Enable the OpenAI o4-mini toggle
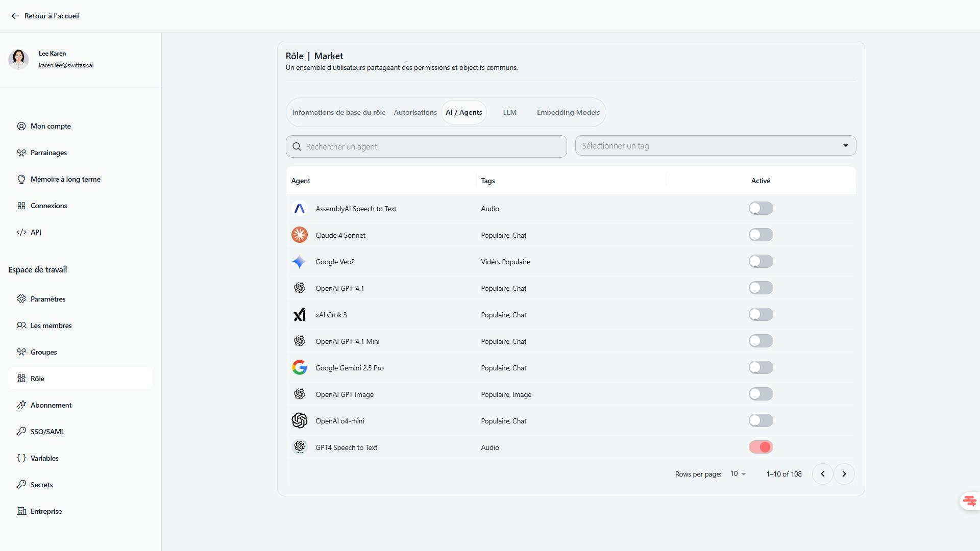Image resolution: width=980 pixels, height=551 pixels. click(761, 420)
